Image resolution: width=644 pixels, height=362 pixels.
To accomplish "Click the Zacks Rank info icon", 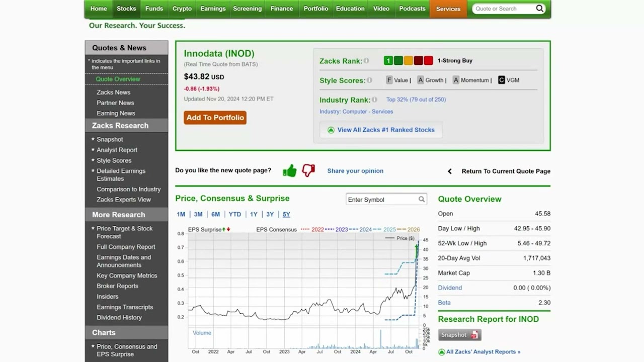I will coord(366,60).
